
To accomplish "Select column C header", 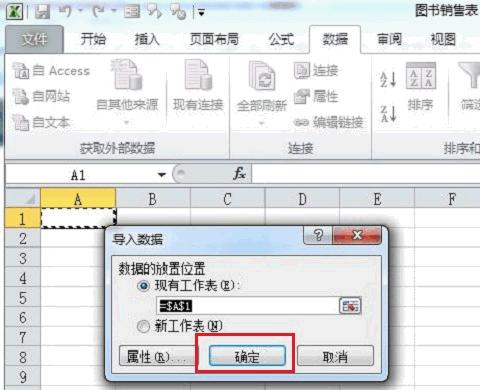I will tap(227, 198).
